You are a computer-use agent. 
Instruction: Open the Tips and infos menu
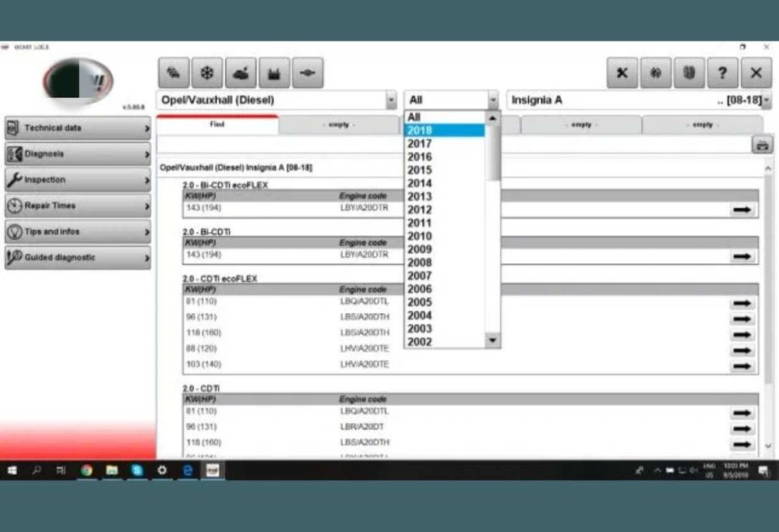click(78, 231)
